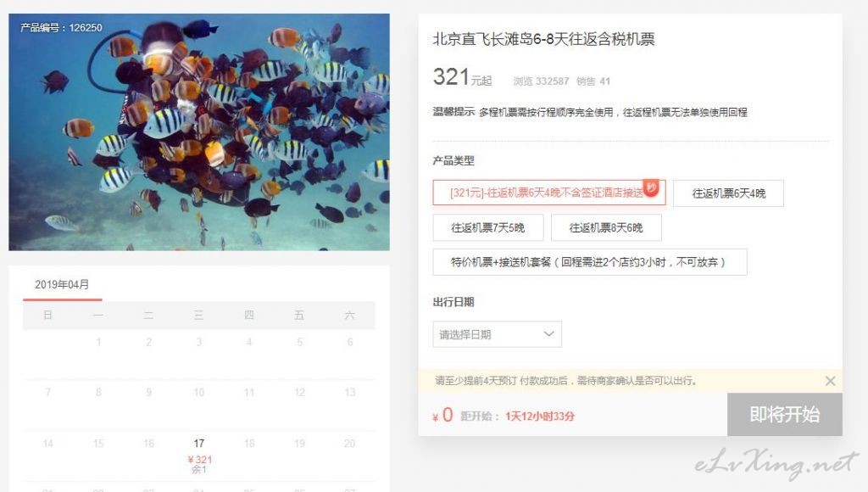Click the red 秒 flash-sale badge
The image size is (868, 492).
(651, 187)
